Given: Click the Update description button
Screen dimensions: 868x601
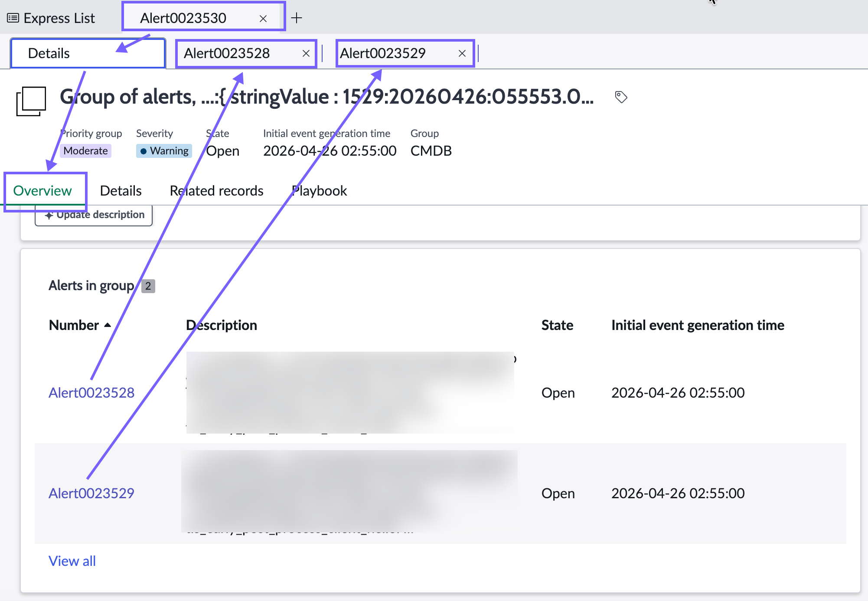Looking at the screenshot, I should pos(94,215).
